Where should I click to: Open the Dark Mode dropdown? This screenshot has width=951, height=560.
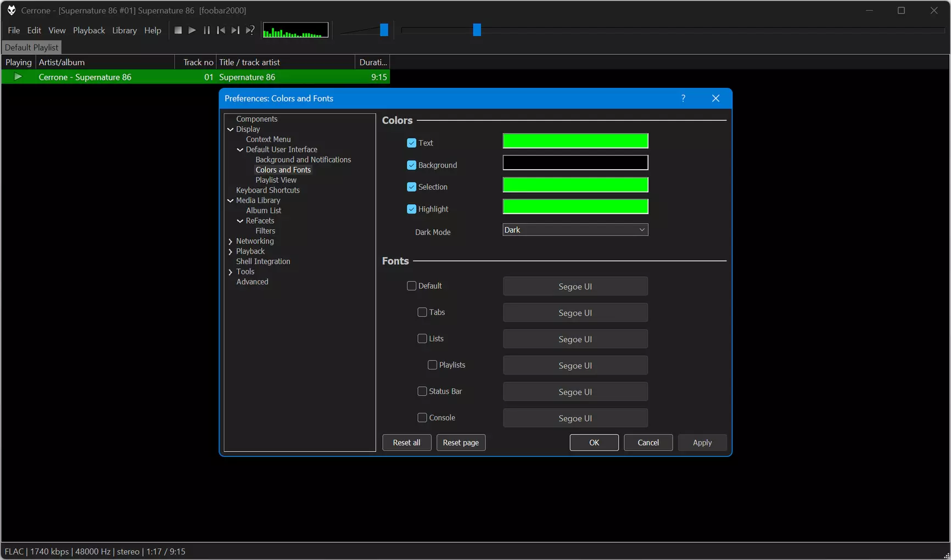point(575,229)
